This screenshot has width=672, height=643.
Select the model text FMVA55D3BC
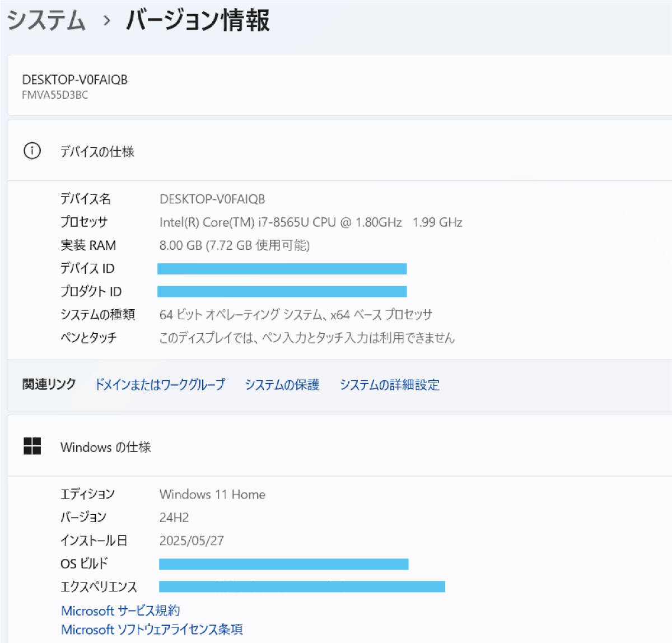pyautogui.click(x=55, y=95)
